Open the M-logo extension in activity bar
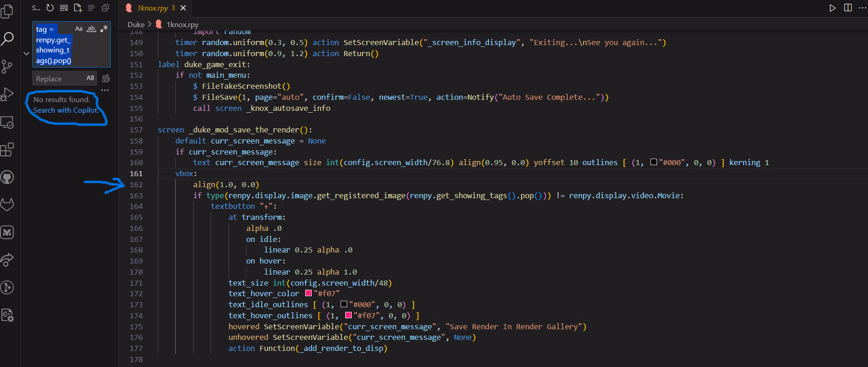Viewport: 868px width, 367px height. (x=7, y=232)
